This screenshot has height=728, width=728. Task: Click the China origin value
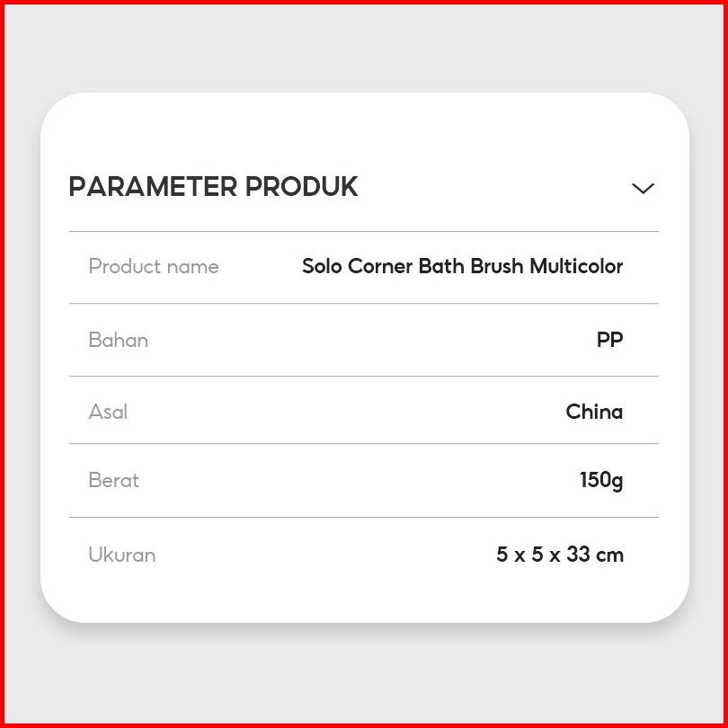click(x=594, y=412)
